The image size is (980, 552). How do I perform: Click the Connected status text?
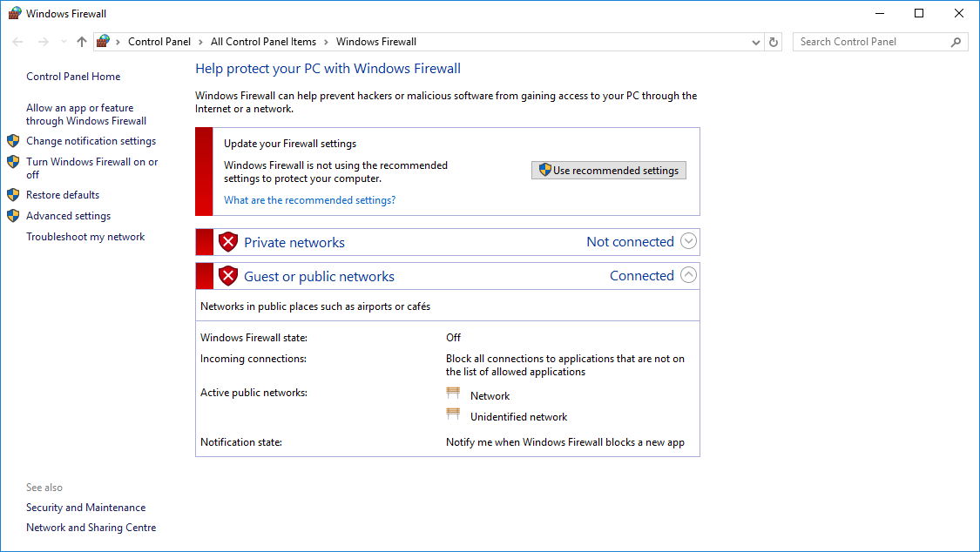tap(642, 275)
